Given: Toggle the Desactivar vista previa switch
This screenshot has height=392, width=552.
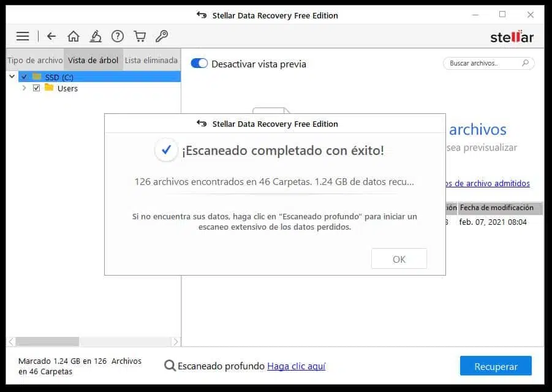Looking at the screenshot, I should click(199, 63).
